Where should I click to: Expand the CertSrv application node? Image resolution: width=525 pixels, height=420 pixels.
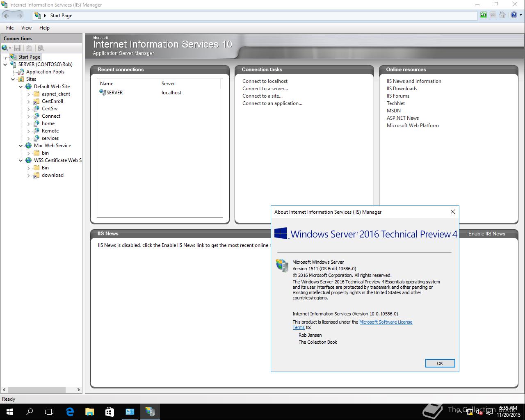click(x=28, y=109)
